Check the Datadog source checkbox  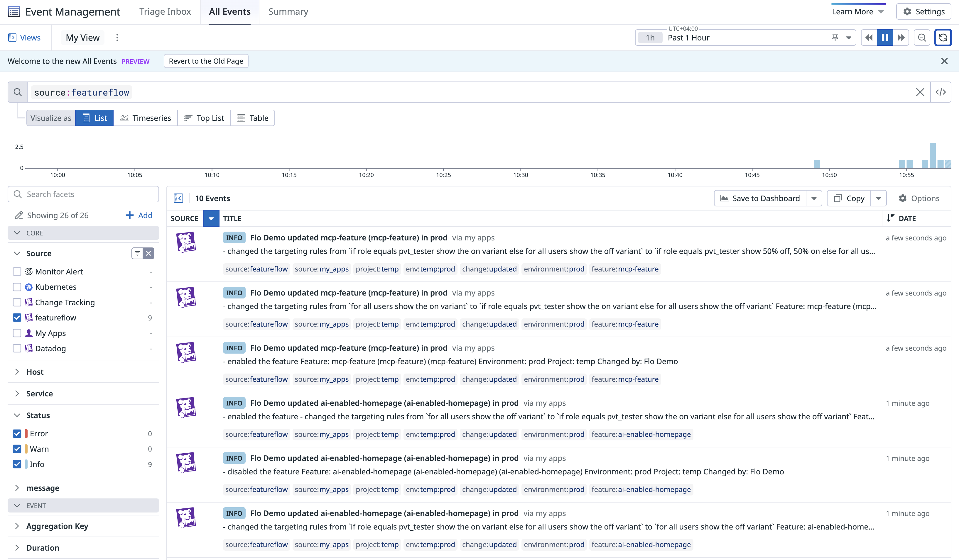coord(17,348)
